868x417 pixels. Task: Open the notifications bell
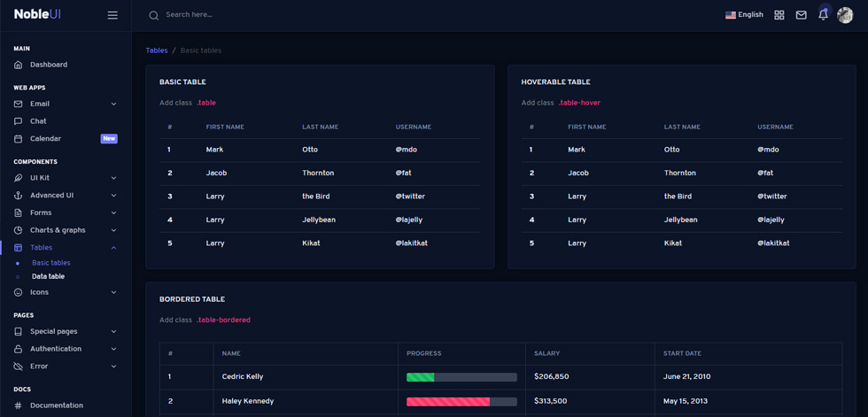pyautogui.click(x=823, y=15)
